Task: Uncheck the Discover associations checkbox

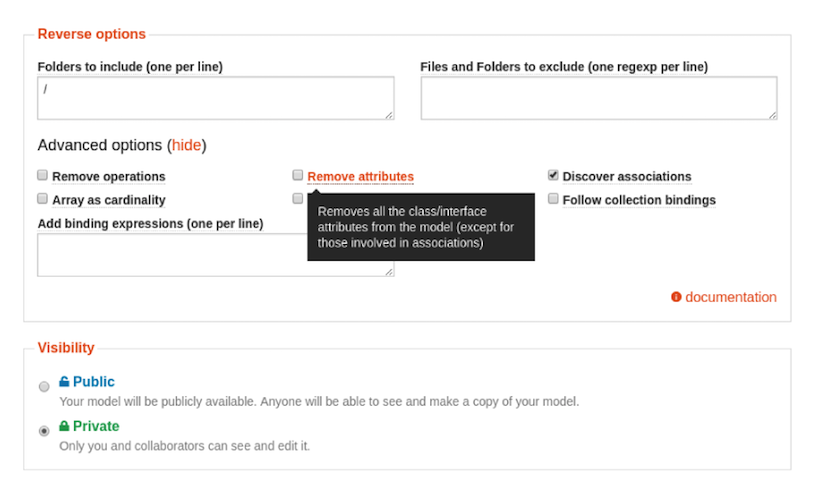Action: pyautogui.click(x=553, y=175)
